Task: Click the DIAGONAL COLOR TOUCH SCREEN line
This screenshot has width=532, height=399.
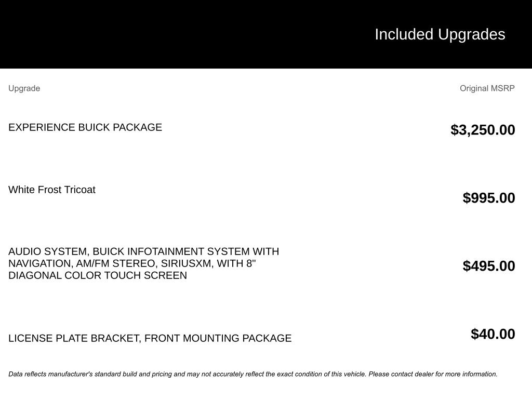Action: pos(98,275)
